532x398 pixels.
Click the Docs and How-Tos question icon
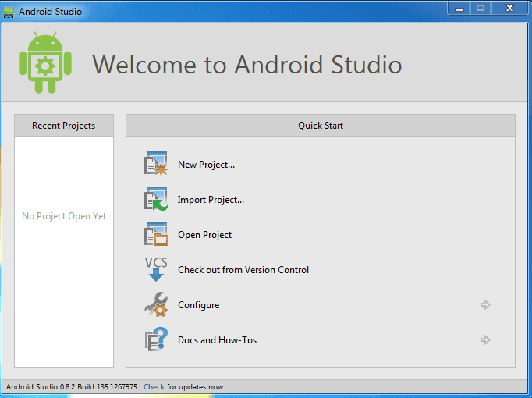[x=156, y=339]
